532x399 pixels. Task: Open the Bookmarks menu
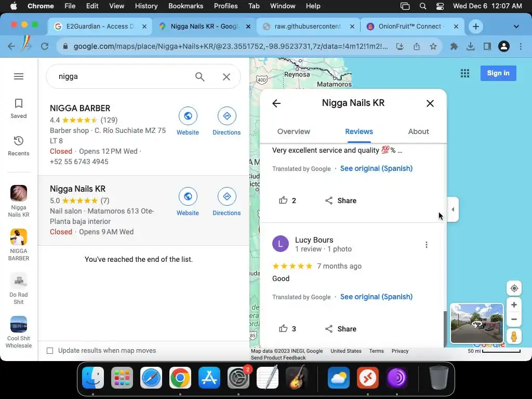tap(185, 6)
